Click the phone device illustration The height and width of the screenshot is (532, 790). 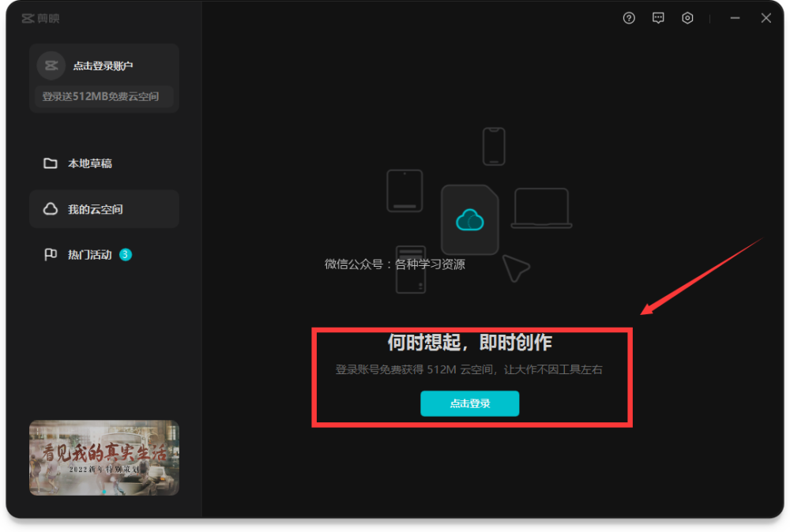point(494,147)
